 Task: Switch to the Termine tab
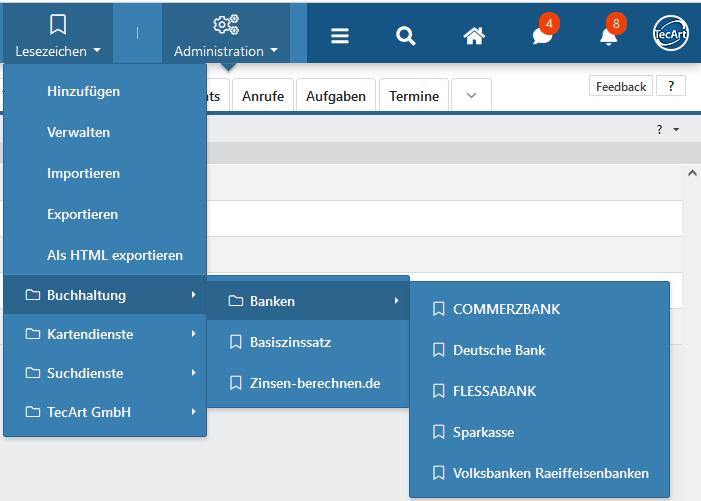coord(414,96)
